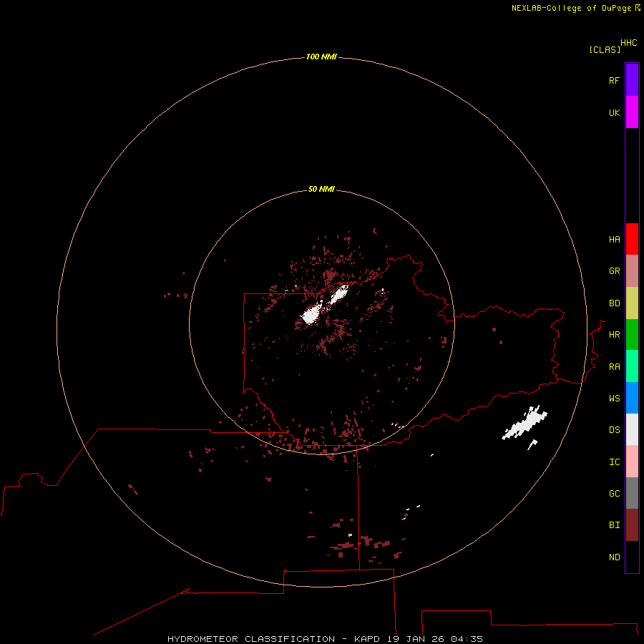Select the GR legend label
644x644 pixels.
point(614,271)
